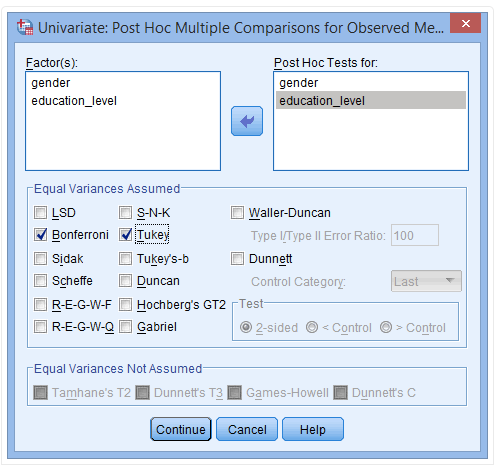The height and width of the screenshot is (465, 494).
Task: Select gender in Post Hoc Tests list
Action: coord(299,83)
